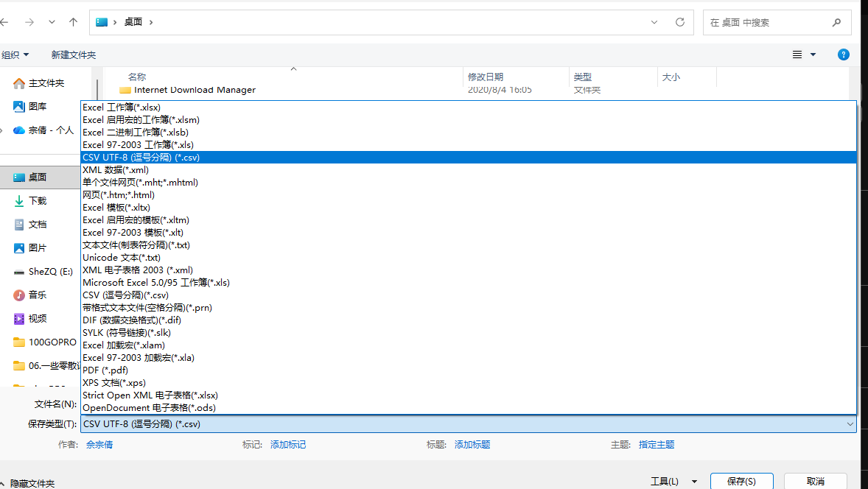Choose 网页(*.htm;*.html) type
This screenshot has height=489, width=868.
[x=469, y=194]
